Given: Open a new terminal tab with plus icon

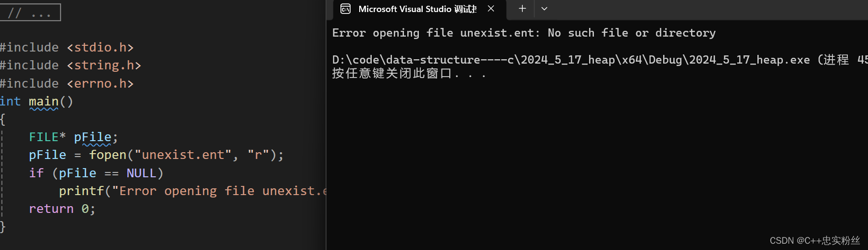Looking at the screenshot, I should (x=522, y=9).
